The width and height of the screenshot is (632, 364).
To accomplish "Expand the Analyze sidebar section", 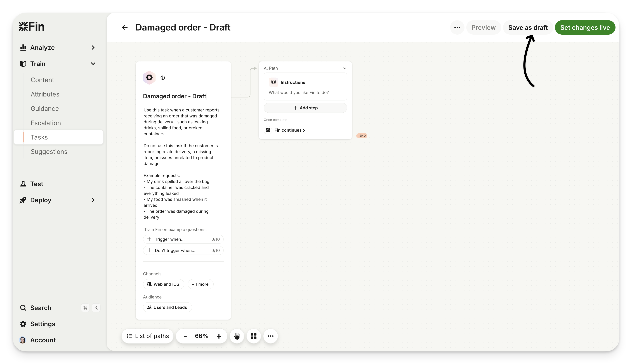I will tap(93, 48).
